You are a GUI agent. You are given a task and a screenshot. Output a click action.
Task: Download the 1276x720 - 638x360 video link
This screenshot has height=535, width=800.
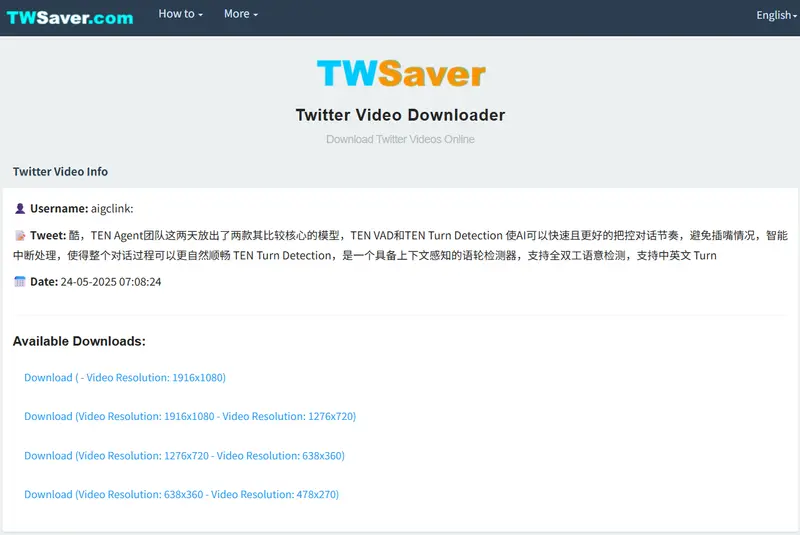pyautogui.click(x=184, y=455)
